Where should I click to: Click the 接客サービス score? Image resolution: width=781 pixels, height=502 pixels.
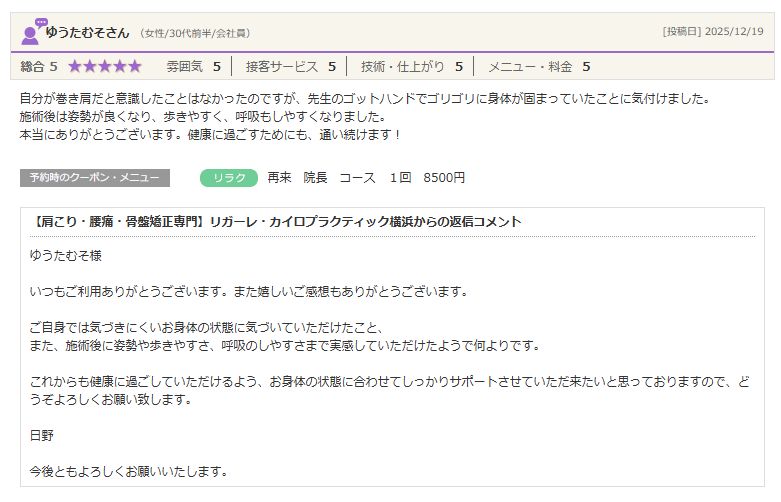[x=290, y=67]
